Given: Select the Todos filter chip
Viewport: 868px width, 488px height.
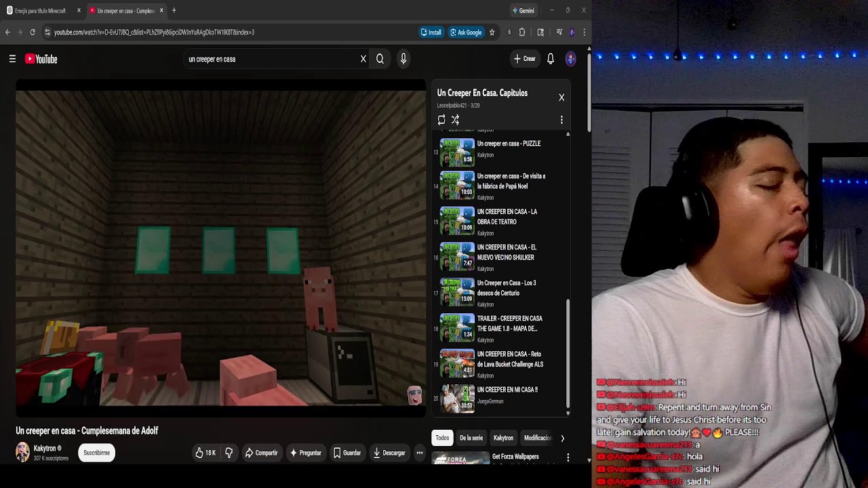Looking at the screenshot, I should point(442,438).
